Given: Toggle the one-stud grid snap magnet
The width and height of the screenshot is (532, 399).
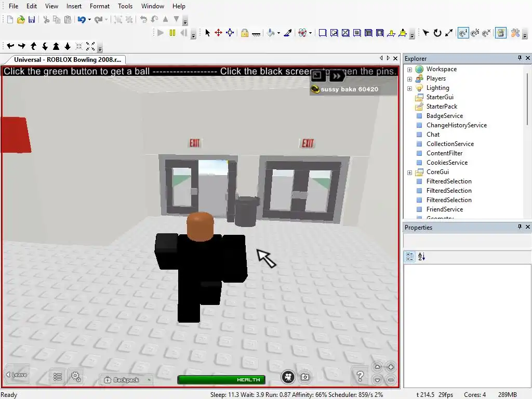Looking at the screenshot, I should click(463, 33).
